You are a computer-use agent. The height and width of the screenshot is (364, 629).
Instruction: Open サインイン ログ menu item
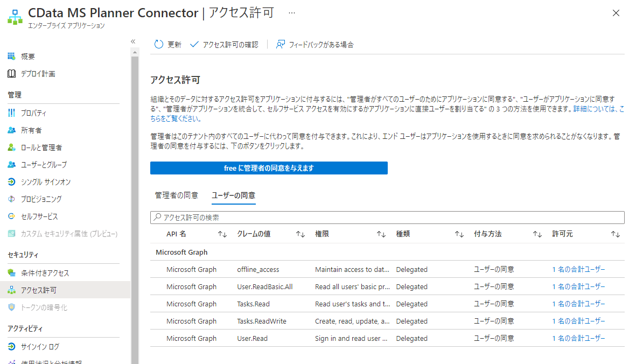pos(40,347)
